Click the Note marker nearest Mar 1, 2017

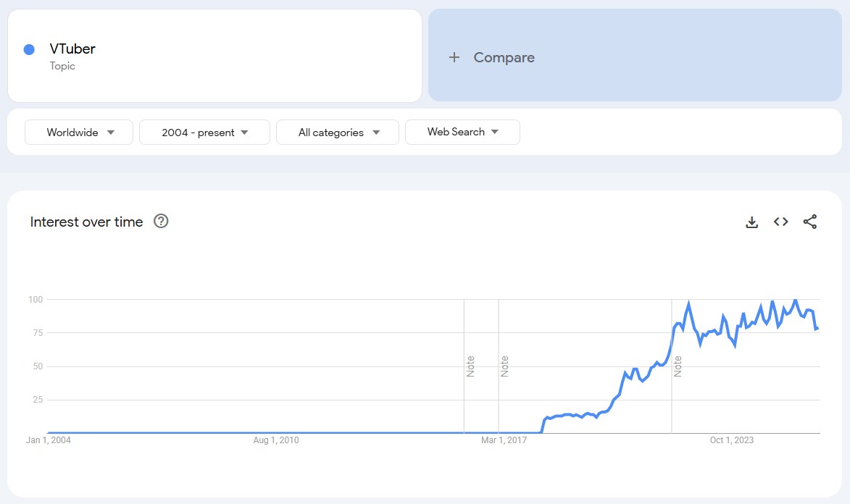point(504,366)
